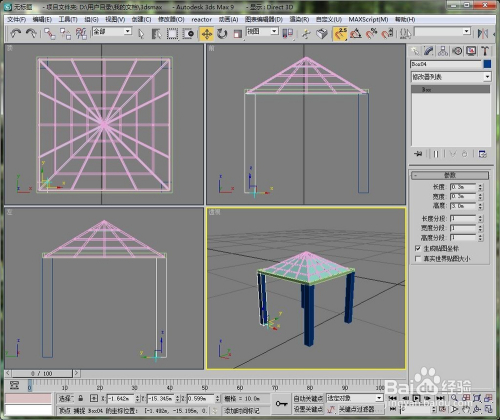500x420 pixels.
Task: Select the Select and Scale tool
Action: click(237, 34)
